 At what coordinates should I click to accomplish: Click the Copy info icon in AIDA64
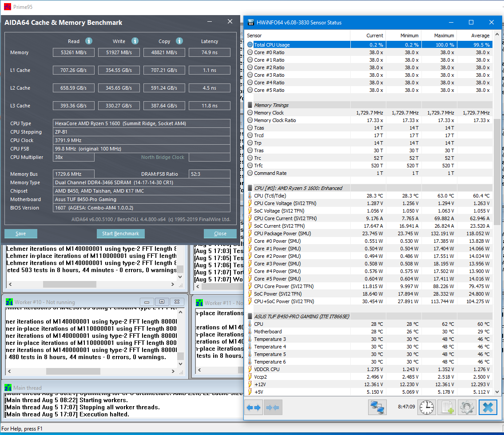(179, 41)
